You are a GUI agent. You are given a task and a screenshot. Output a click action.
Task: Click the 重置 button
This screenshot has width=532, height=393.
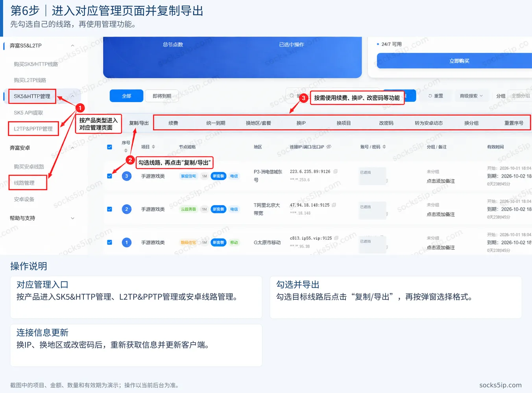pyautogui.click(x=436, y=96)
